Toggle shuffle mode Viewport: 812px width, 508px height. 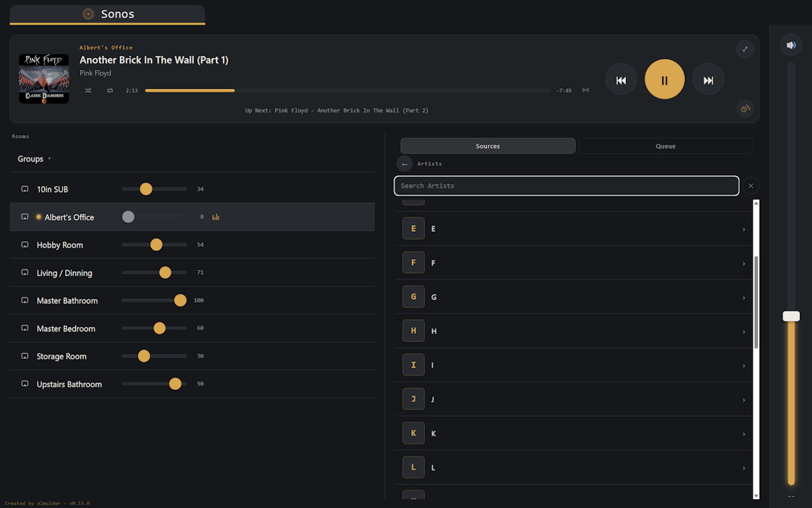(x=88, y=90)
